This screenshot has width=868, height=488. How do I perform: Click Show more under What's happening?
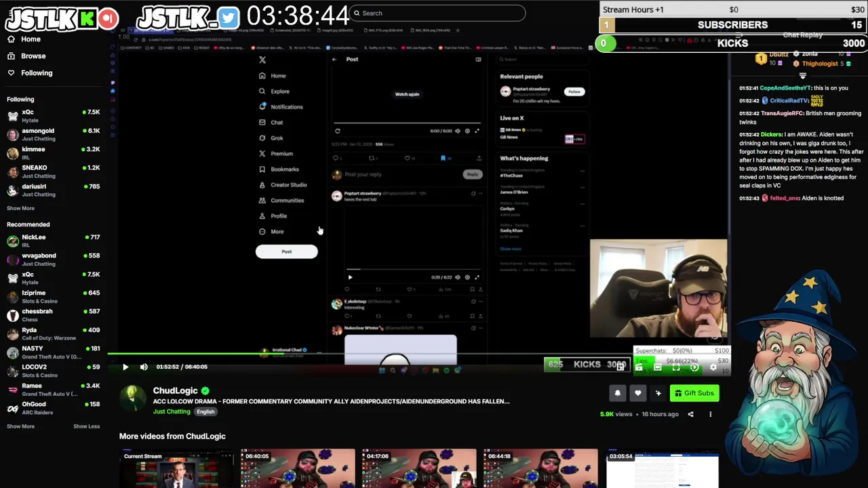(x=511, y=249)
